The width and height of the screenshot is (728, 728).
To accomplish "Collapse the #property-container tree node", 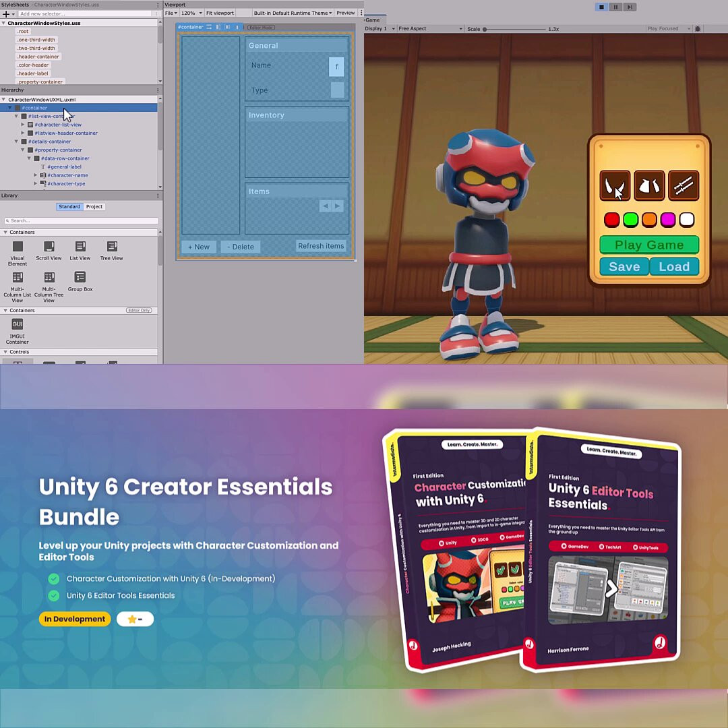I will [x=23, y=150].
